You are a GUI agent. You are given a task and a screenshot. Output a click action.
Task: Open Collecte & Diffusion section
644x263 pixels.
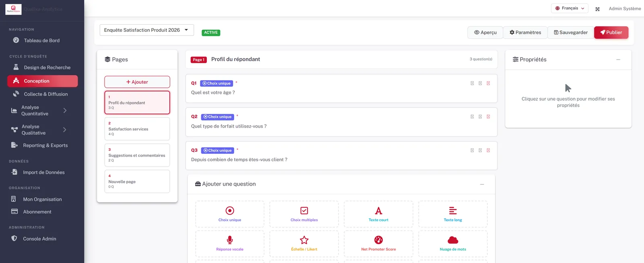click(x=42, y=94)
